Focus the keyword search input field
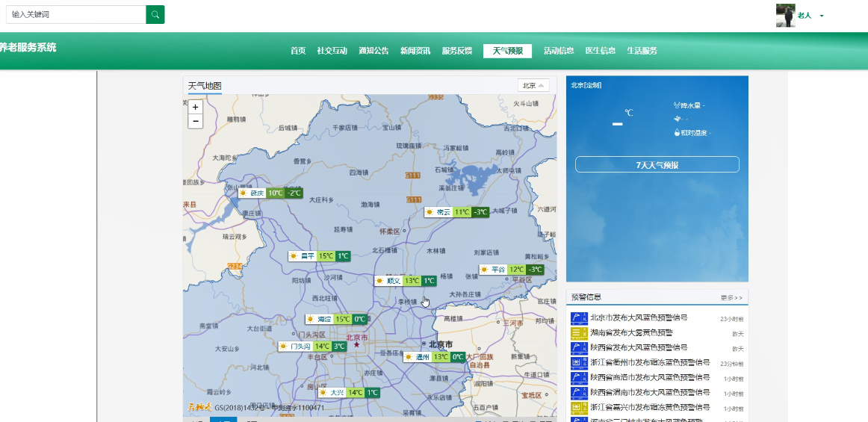The height and width of the screenshot is (422, 868). (x=76, y=14)
